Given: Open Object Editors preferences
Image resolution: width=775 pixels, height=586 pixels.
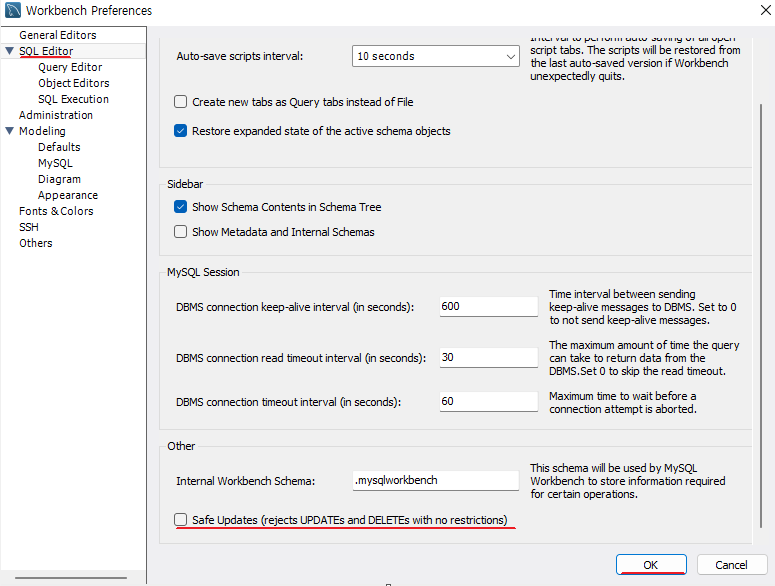Looking at the screenshot, I should click(74, 83).
